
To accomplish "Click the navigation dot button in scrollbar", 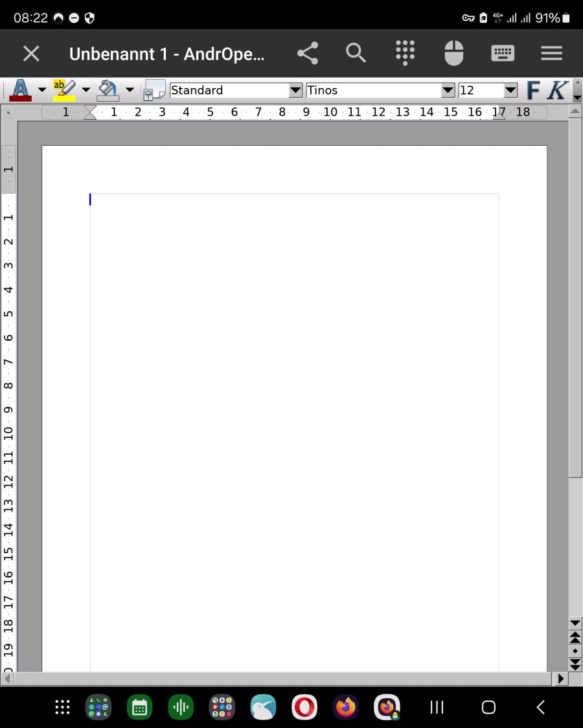I will 575,650.
